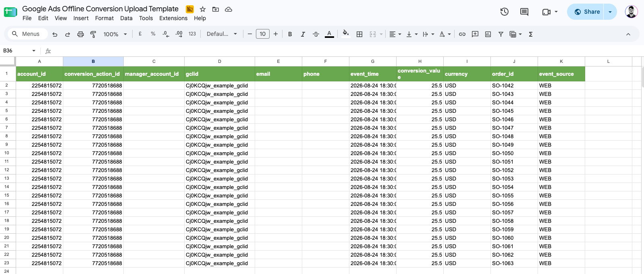The width and height of the screenshot is (644, 274).
Task: Insert a chart with the chart icon
Action: click(488, 34)
